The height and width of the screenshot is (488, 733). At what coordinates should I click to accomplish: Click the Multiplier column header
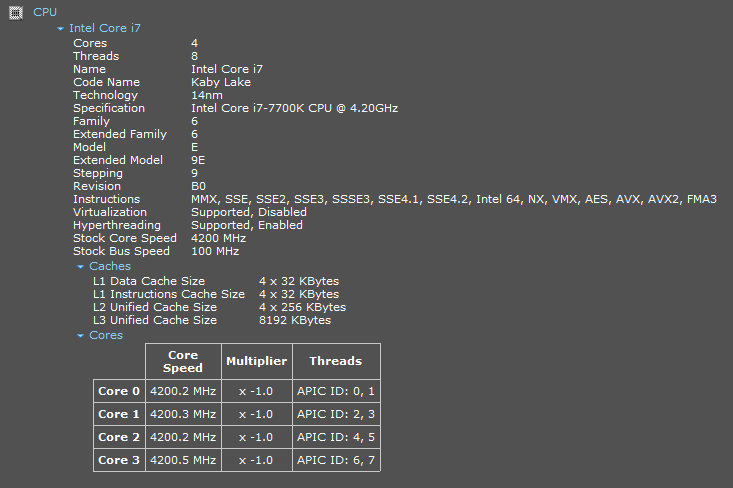point(257,361)
